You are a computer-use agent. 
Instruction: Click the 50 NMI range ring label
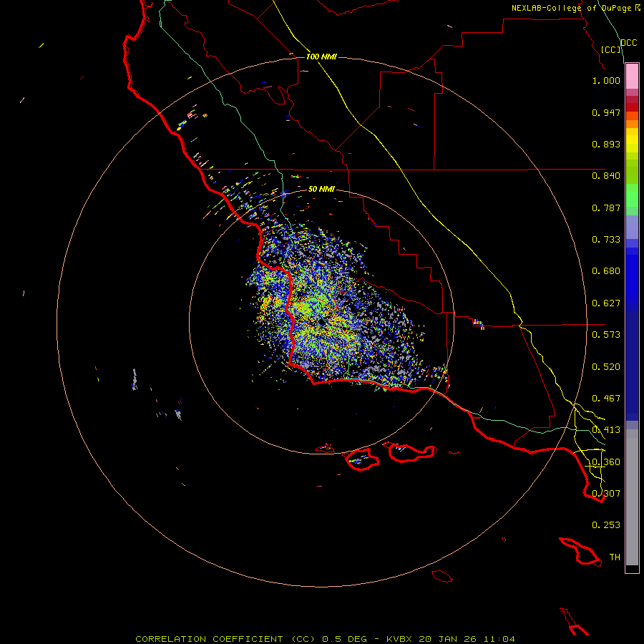coord(321,189)
